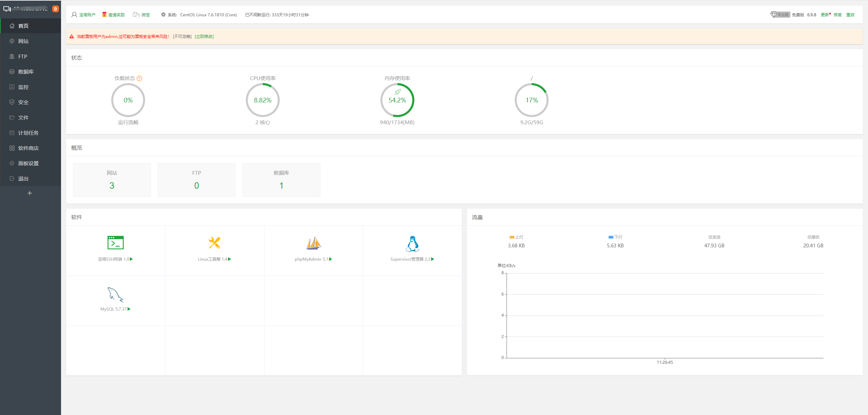Open the Linux工具箱 wrench icon
The width and height of the screenshot is (868, 415).
pos(215,243)
